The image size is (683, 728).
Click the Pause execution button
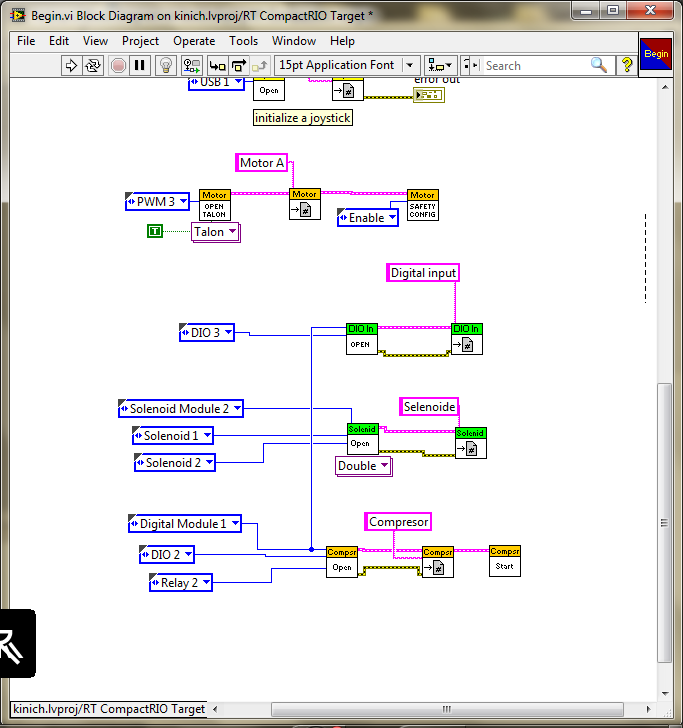[140, 65]
